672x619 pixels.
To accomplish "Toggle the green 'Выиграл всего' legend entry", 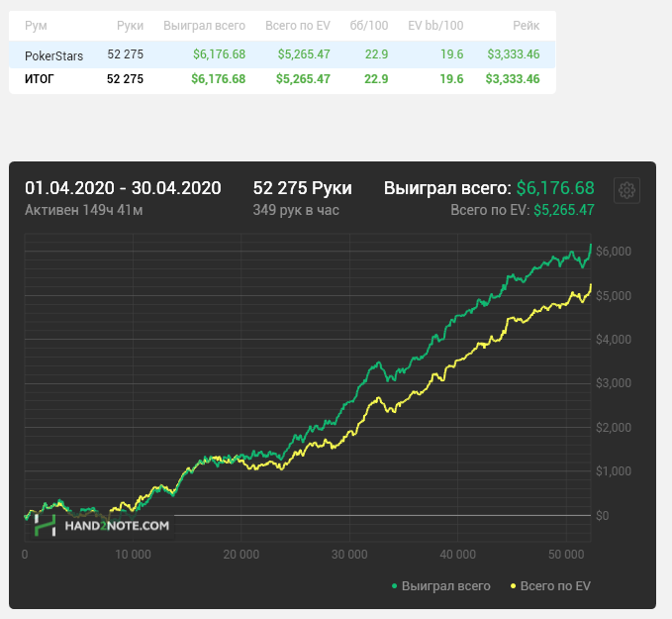I will pyautogui.click(x=441, y=586).
